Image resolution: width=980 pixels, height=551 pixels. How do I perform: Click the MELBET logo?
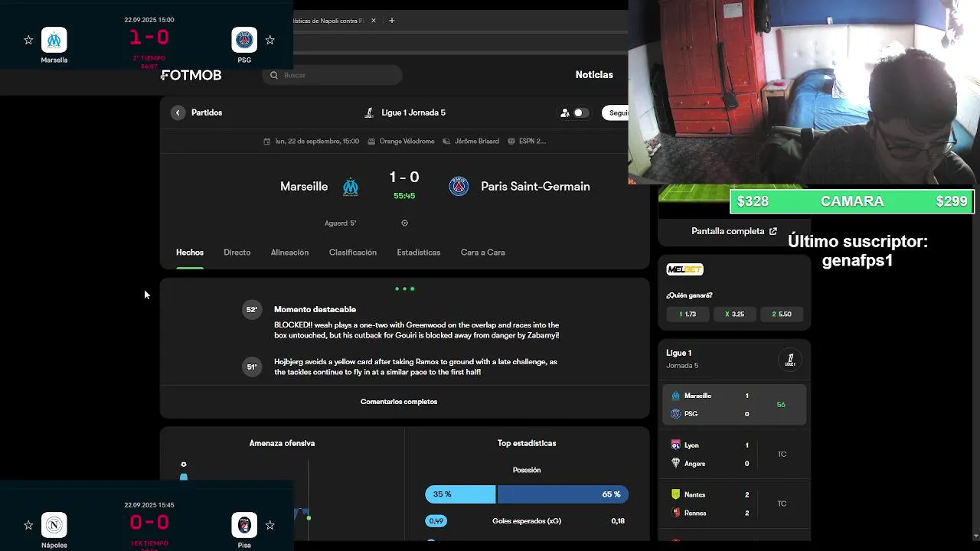point(684,269)
